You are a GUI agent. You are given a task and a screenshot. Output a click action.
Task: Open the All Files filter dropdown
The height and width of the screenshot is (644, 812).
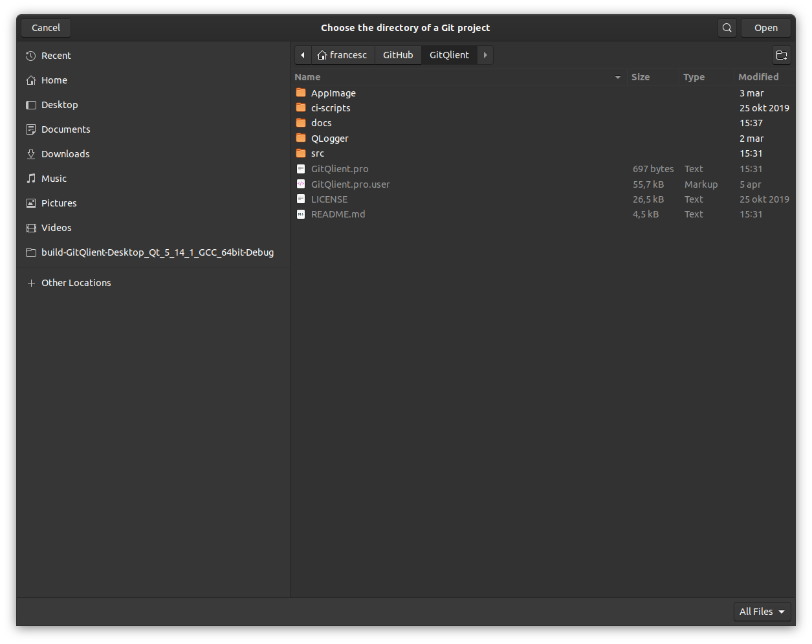[762, 611]
